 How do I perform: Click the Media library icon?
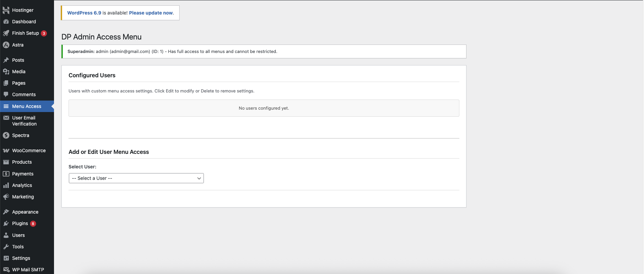(6, 72)
